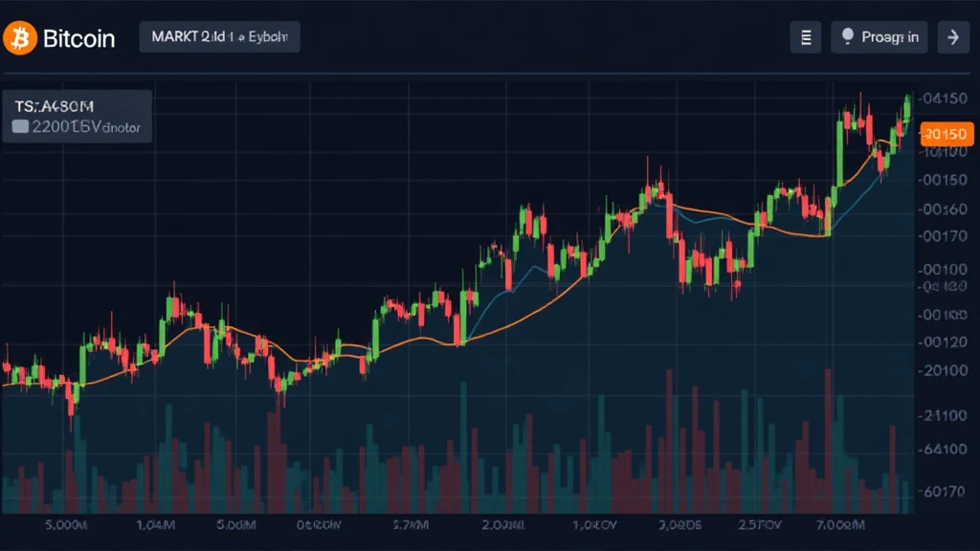This screenshot has height=551, width=980.
Task: Click the right arrow icon button
Action: pyautogui.click(x=952, y=37)
